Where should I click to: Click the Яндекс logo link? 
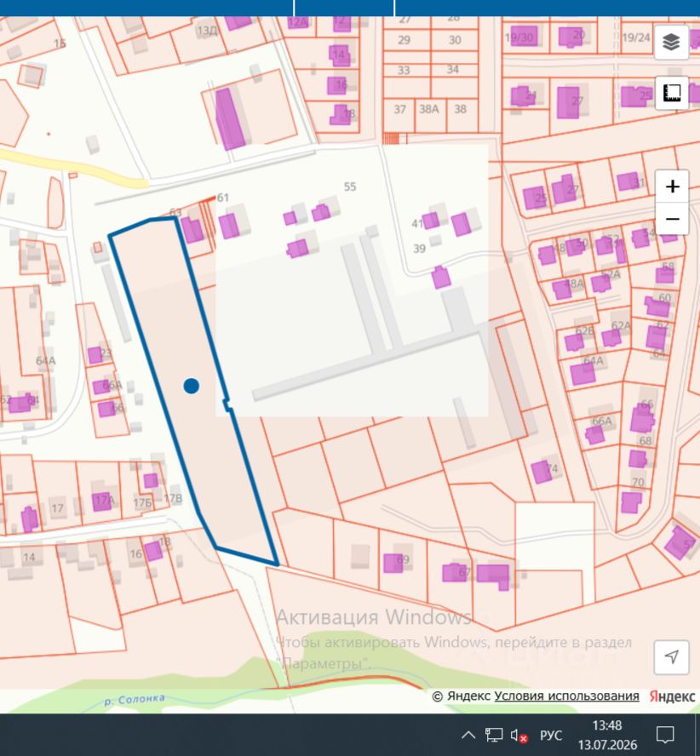coord(672,696)
